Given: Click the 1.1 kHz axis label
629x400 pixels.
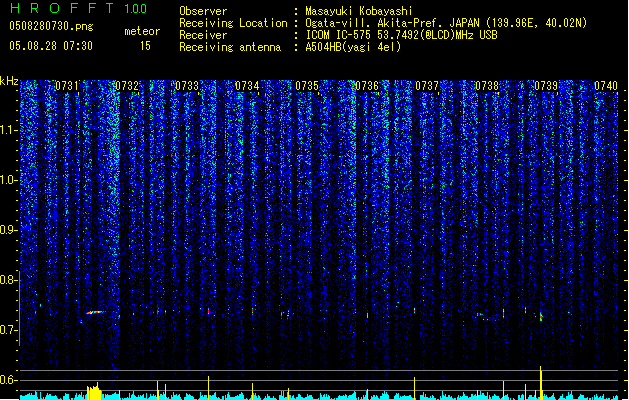Looking at the screenshot, I should [9, 130].
